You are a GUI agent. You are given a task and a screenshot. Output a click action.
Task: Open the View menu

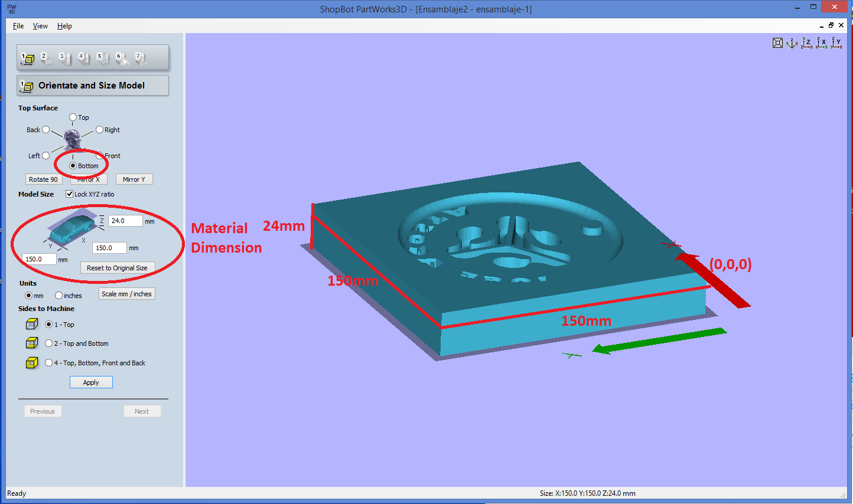coord(40,26)
